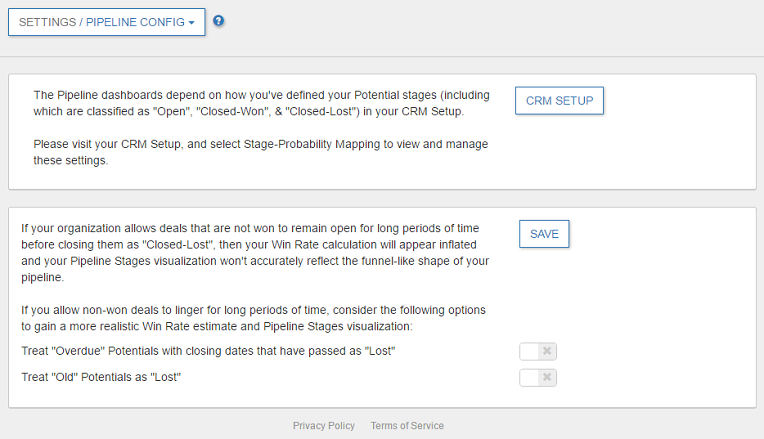The height and width of the screenshot is (439, 764).
Task: Open the Privacy Policy link
Action: [x=323, y=426]
